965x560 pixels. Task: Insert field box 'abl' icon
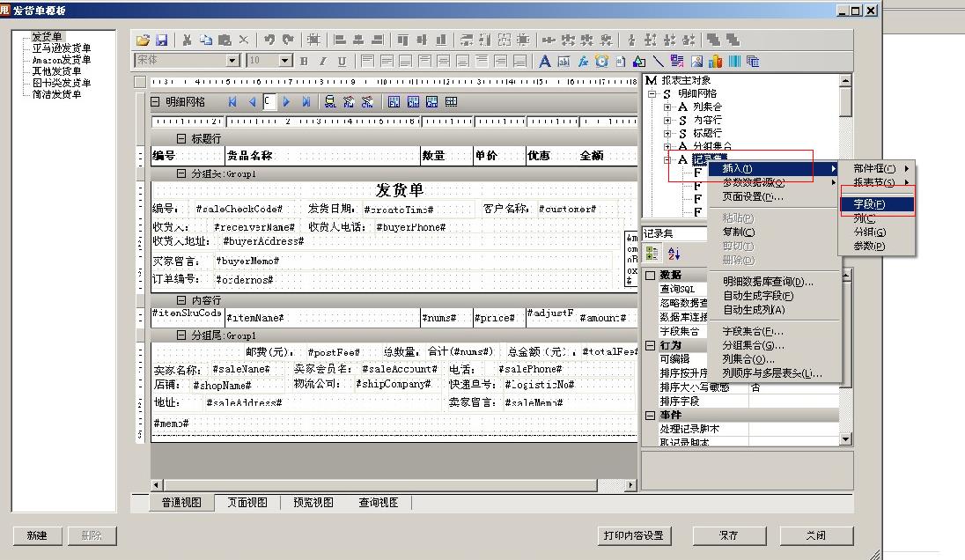[x=564, y=61]
